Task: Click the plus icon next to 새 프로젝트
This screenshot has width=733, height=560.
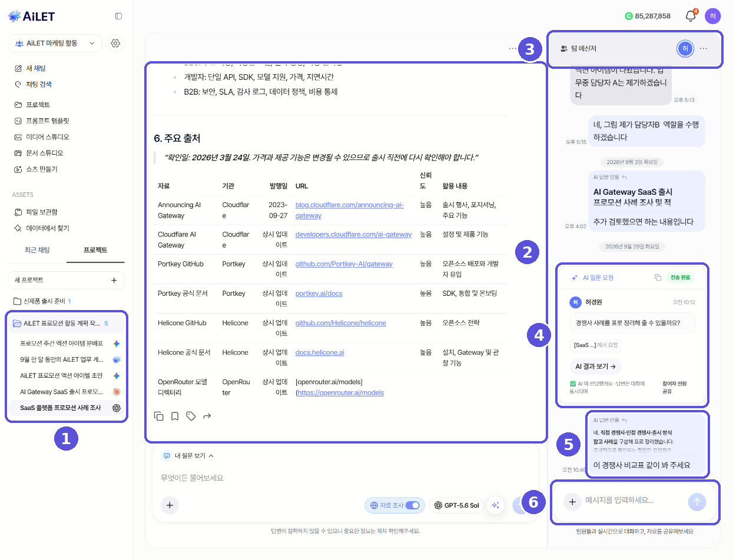Action: coord(114,280)
